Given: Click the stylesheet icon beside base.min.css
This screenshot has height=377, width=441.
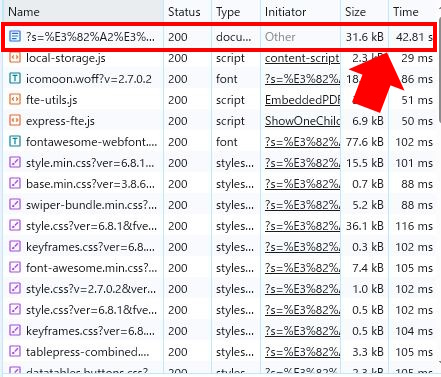Looking at the screenshot, I should [15, 183].
